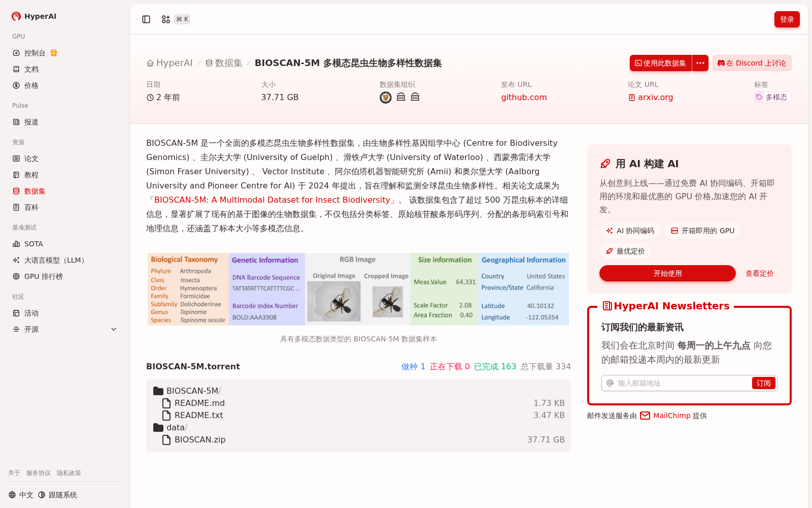Viewport: 812px width, 508px height.
Task: Click the 登录 button
Action: [x=787, y=19]
